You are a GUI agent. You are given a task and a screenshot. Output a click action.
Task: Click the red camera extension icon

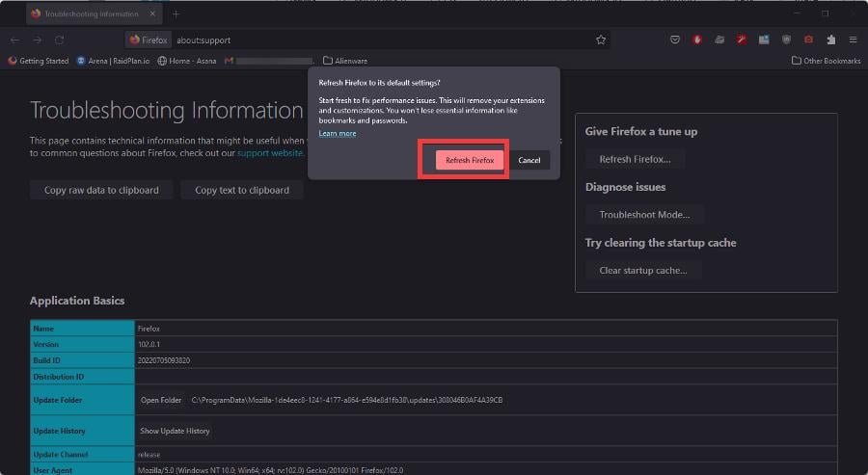[808, 40]
